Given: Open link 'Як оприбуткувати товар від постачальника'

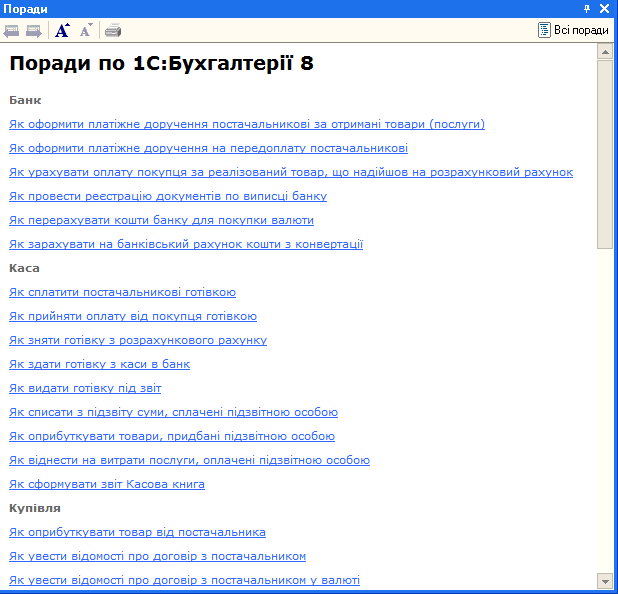Looking at the screenshot, I should pyautogui.click(x=137, y=533).
